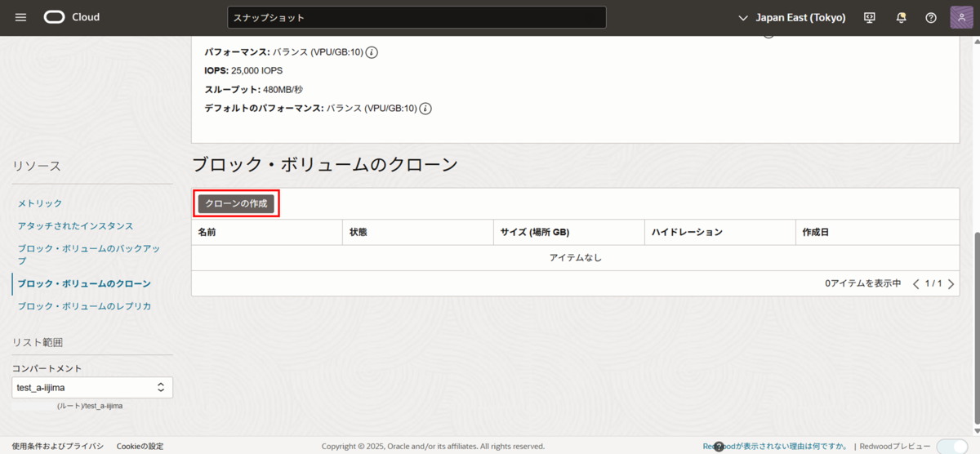The height and width of the screenshot is (454, 980).
Task: Click the Redwoodプレビュー label
Action: [x=895, y=447]
